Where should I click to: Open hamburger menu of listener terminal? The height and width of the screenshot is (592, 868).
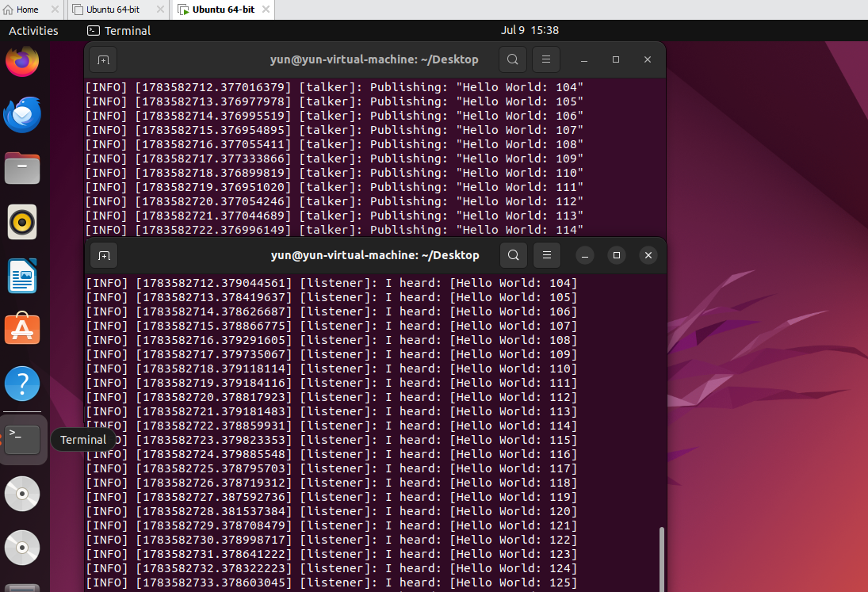pyautogui.click(x=547, y=255)
